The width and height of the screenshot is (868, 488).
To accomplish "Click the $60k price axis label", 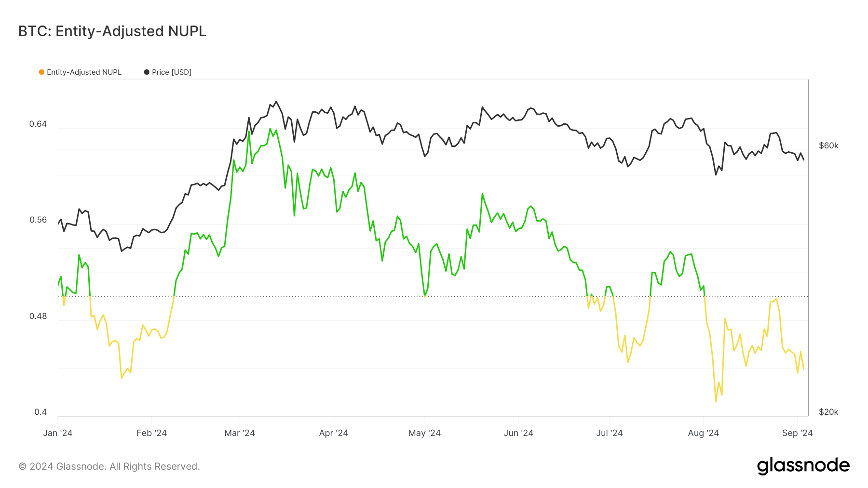I will point(828,145).
